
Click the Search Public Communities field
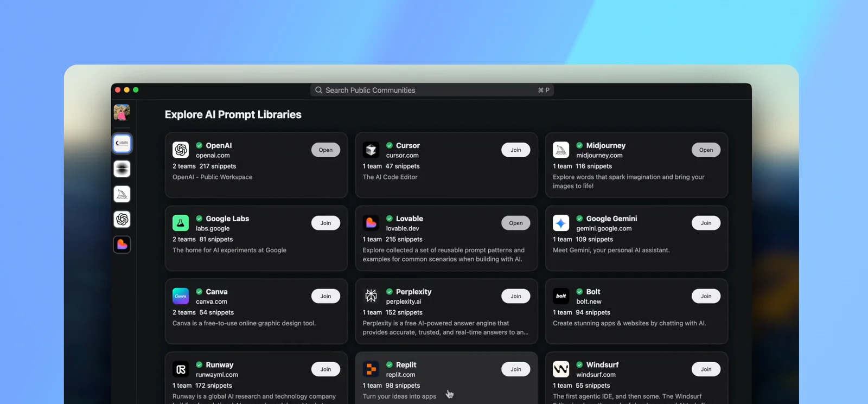431,90
